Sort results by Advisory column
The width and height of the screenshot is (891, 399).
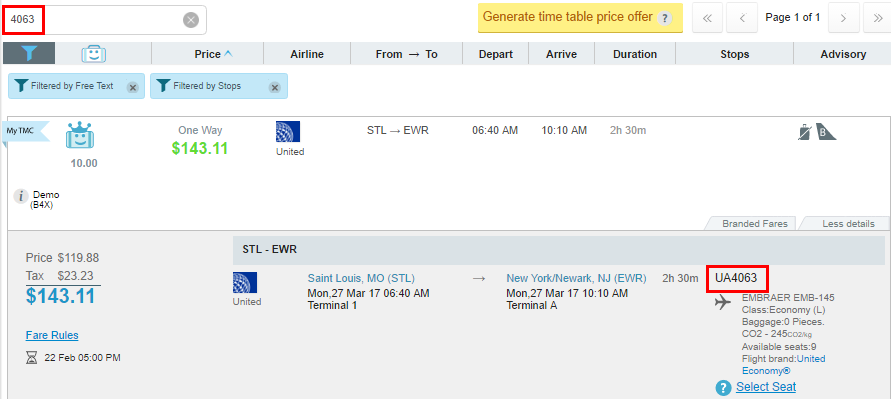843,54
